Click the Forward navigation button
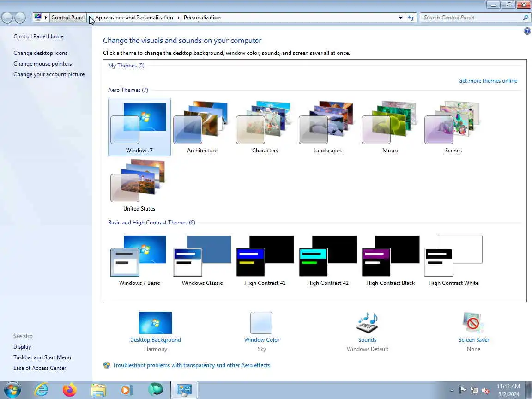Image resolution: width=532 pixels, height=399 pixels. [20, 17]
